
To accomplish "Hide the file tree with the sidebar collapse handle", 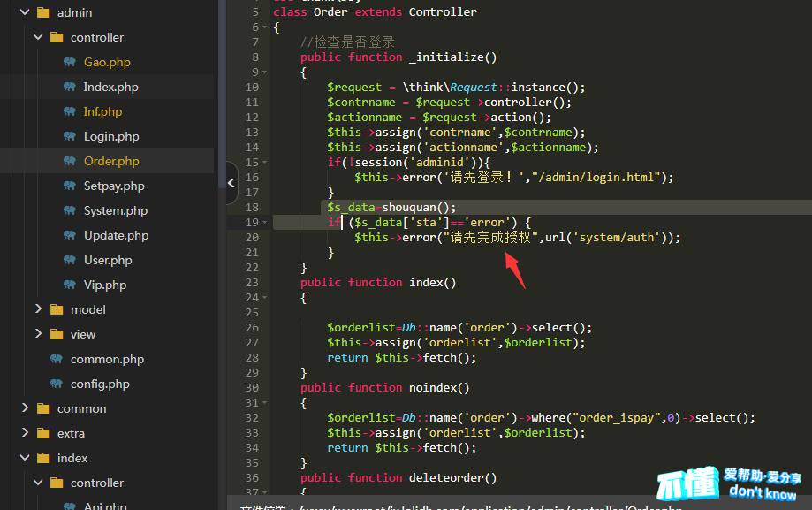I will pos(231,183).
